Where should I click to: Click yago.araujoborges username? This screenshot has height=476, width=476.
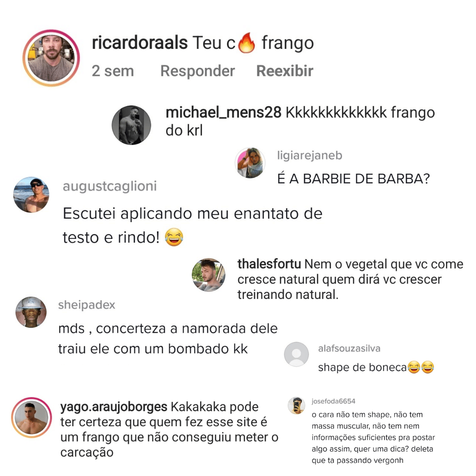(x=114, y=407)
